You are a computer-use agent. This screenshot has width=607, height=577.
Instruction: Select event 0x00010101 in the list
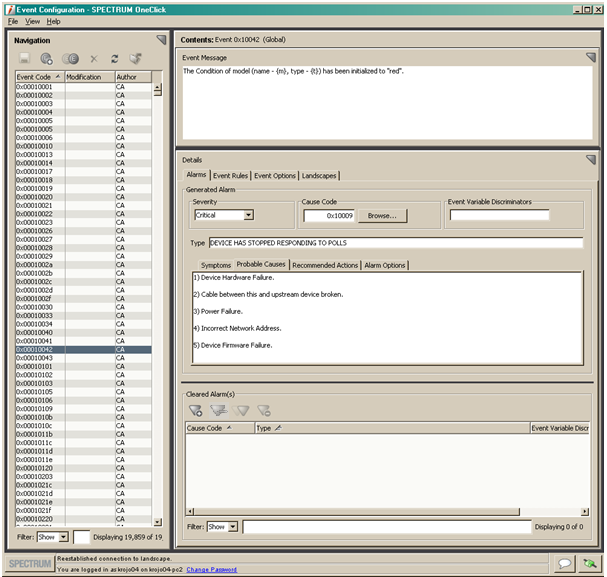[x=83, y=366]
